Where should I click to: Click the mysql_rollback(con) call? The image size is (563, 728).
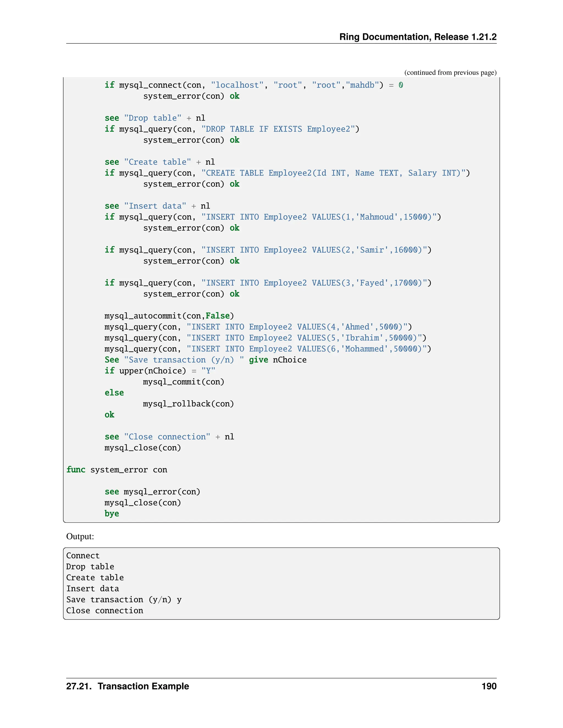pyautogui.click(x=188, y=404)
